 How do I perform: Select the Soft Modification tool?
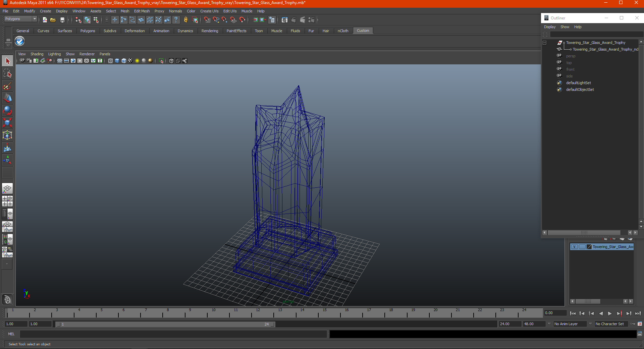coord(7,148)
